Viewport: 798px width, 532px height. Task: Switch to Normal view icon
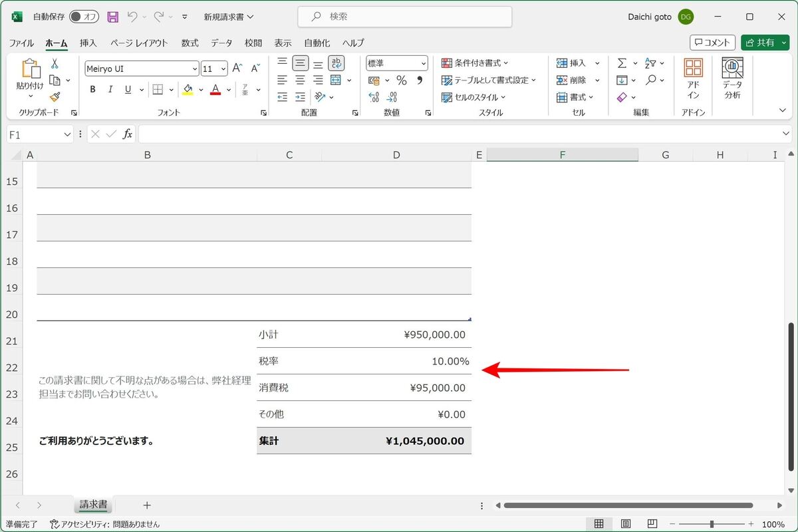598,524
